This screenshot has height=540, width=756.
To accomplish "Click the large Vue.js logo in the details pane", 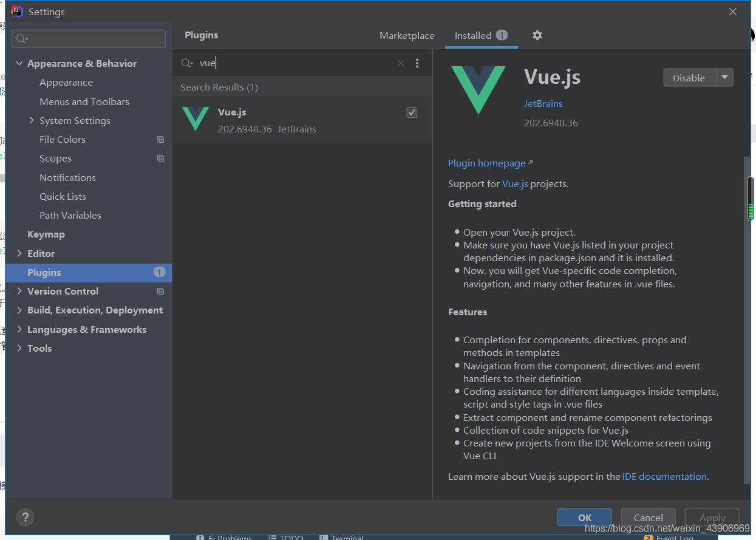I will (x=478, y=90).
